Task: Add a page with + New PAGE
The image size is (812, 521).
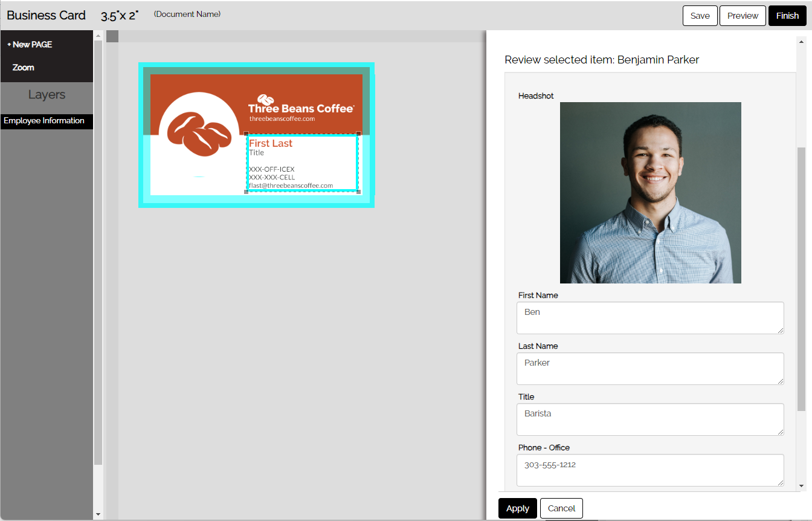Action: point(30,45)
